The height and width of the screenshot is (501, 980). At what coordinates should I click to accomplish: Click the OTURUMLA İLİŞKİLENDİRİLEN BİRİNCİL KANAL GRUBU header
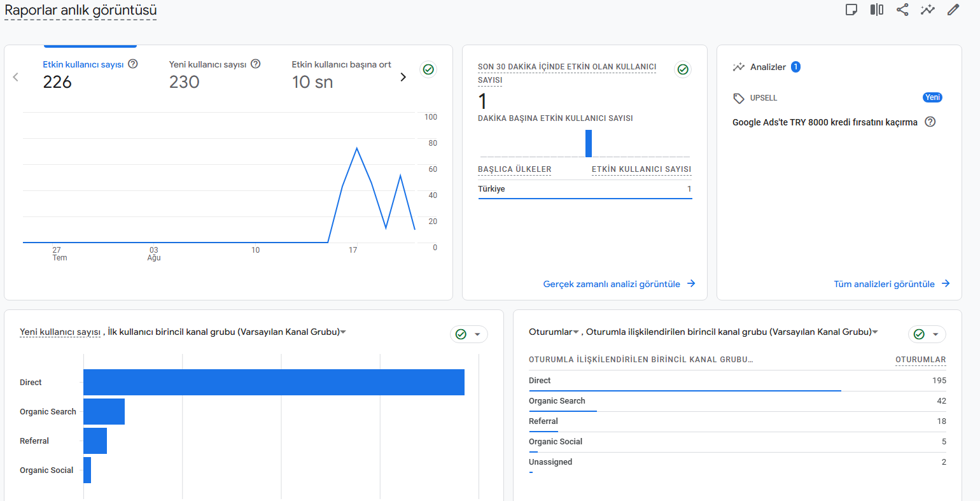641,360
